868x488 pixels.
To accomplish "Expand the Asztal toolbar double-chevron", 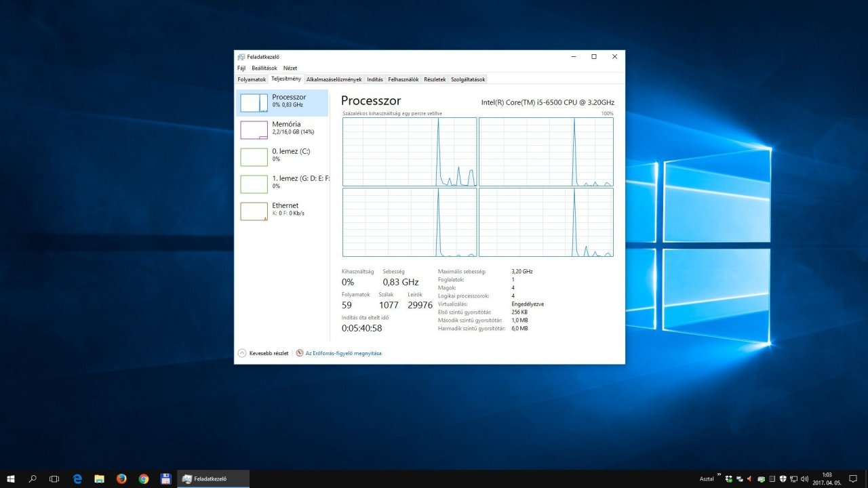I will 719,475.
